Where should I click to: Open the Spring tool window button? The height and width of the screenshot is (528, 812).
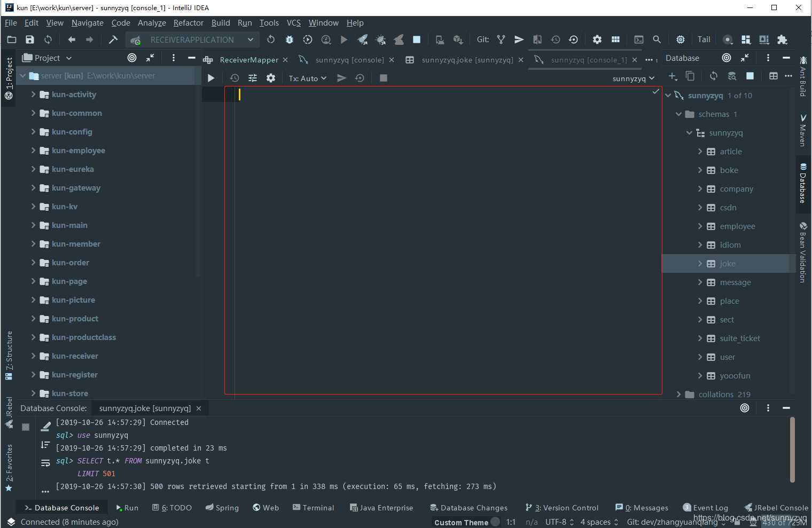tap(222, 508)
